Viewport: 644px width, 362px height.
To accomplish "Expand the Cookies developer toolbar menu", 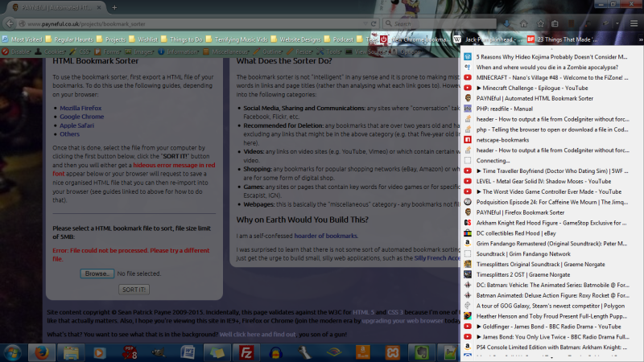I will pos(51,51).
